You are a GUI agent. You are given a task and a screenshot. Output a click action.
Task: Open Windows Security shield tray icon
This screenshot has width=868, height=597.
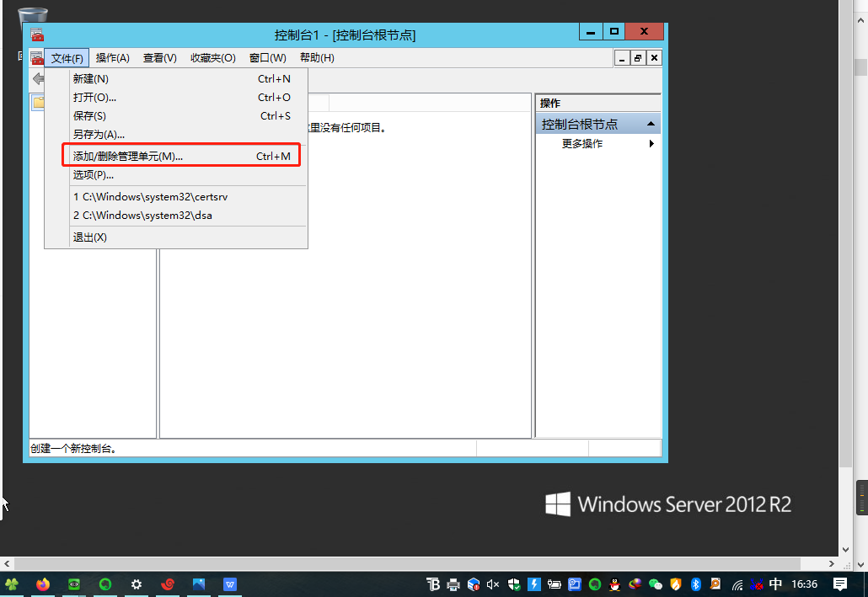point(514,584)
